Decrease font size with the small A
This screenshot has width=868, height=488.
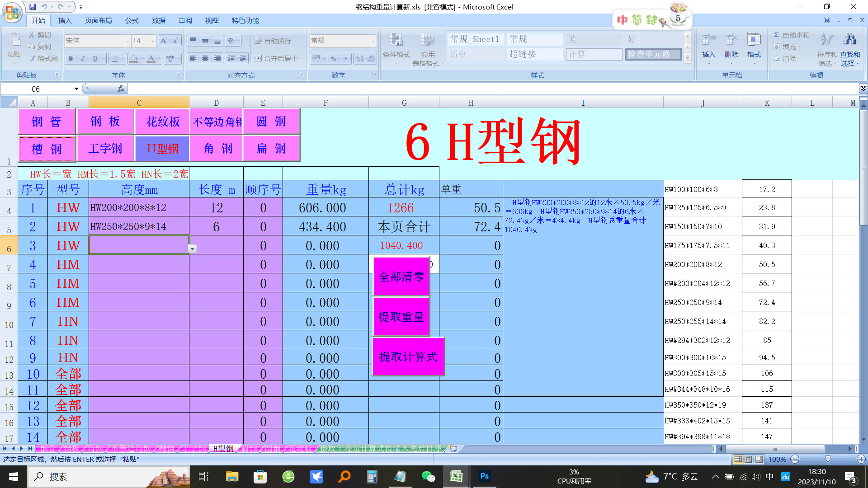(x=175, y=41)
